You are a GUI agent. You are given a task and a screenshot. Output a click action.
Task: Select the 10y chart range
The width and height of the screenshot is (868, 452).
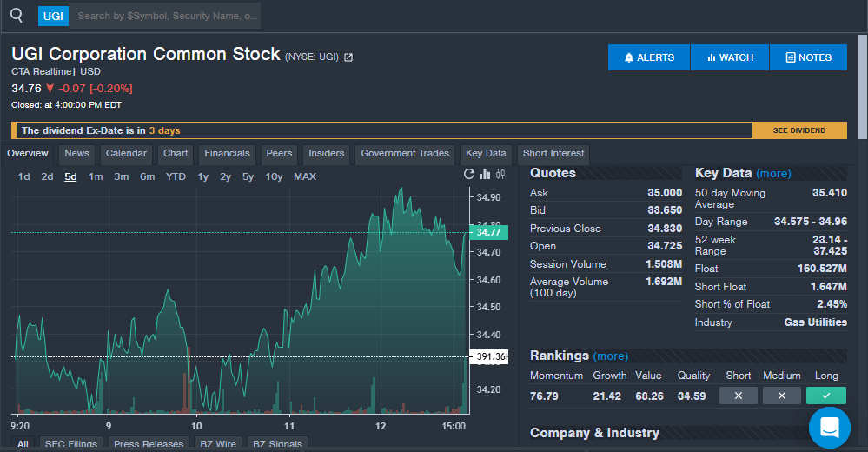click(x=274, y=176)
